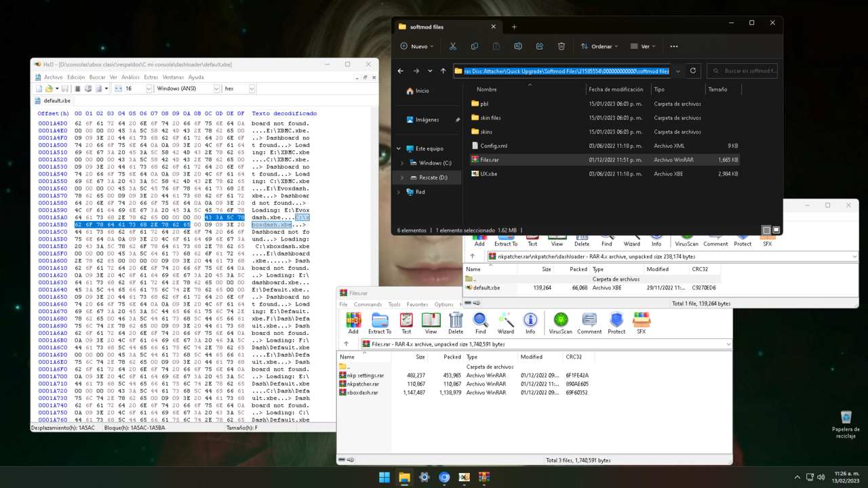Image resolution: width=868 pixels, height=488 pixels.
Task: Open Edición menu in HxD
Action: pyautogui.click(x=76, y=77)
